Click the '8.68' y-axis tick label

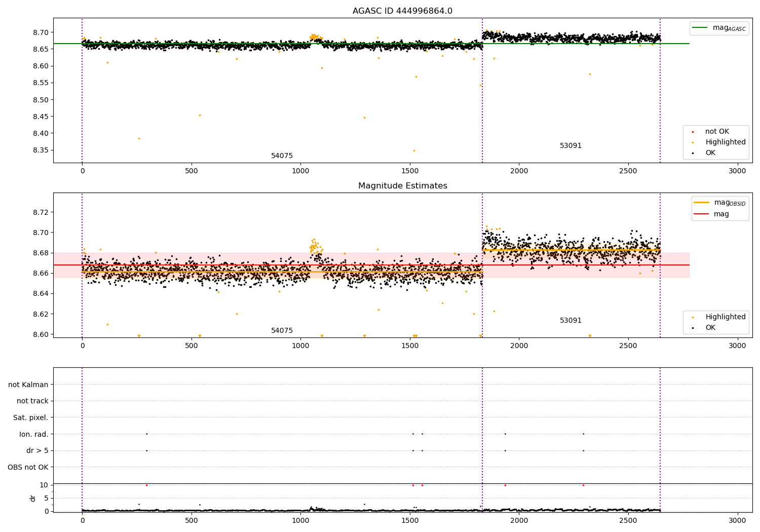coord(41,253)
